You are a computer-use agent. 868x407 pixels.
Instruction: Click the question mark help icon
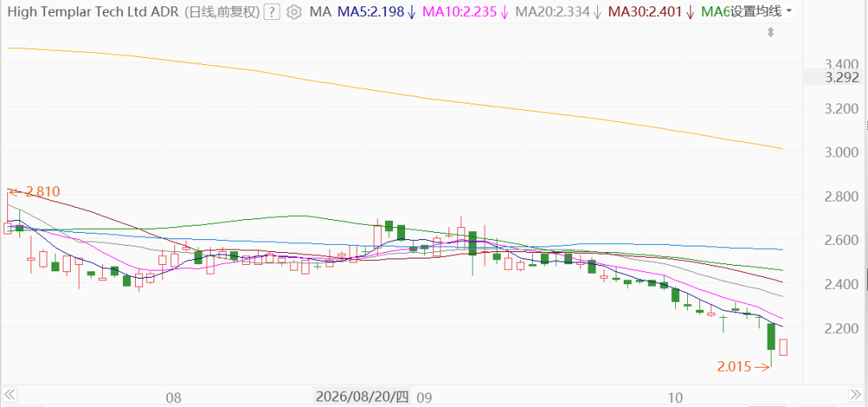click(272, 11)
